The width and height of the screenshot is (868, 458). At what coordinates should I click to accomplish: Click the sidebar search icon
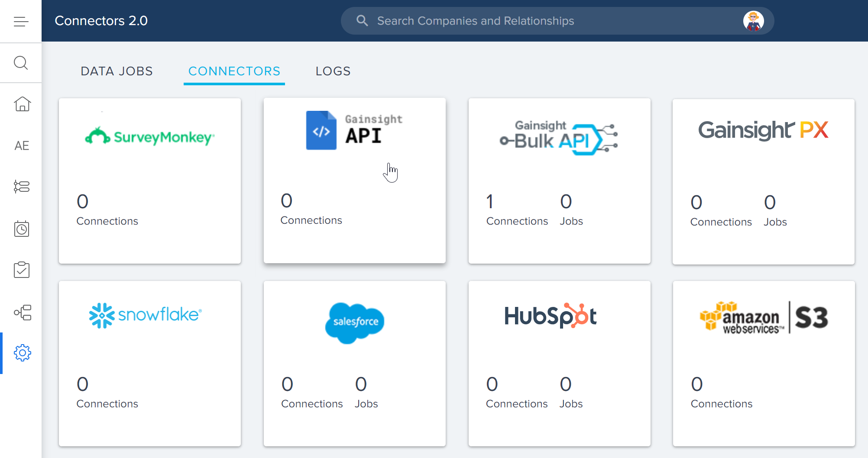(x=21, y=63)
